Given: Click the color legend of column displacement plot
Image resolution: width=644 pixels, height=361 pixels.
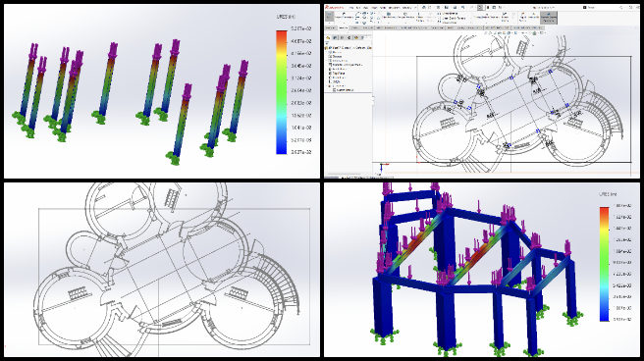Looking at the screenshot, I should coord(282,92).
